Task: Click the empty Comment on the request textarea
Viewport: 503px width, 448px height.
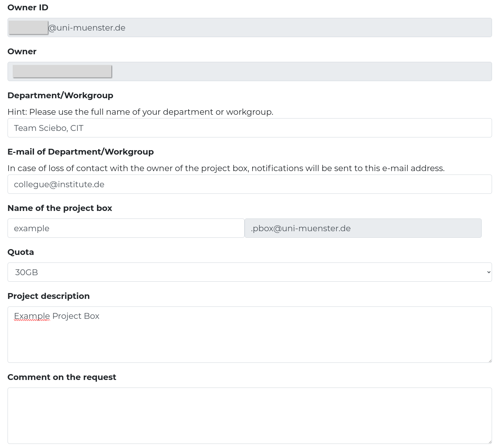Action: tap(249, 416)
